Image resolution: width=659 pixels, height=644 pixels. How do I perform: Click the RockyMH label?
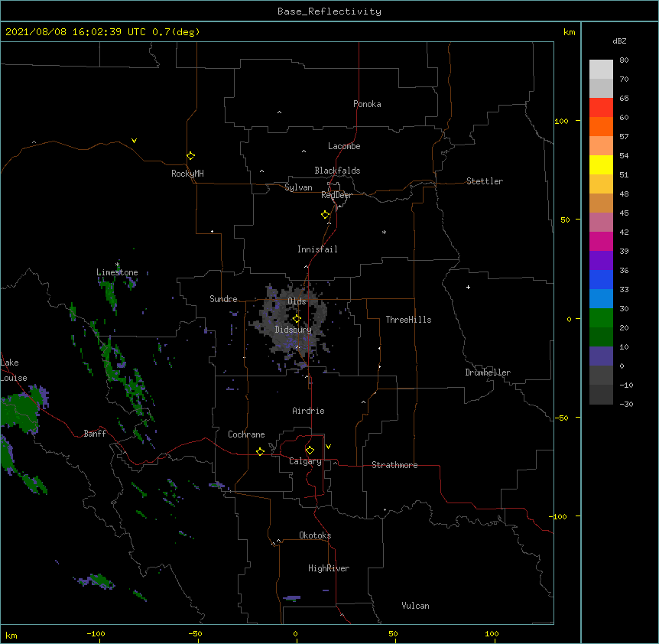point(187,174)
